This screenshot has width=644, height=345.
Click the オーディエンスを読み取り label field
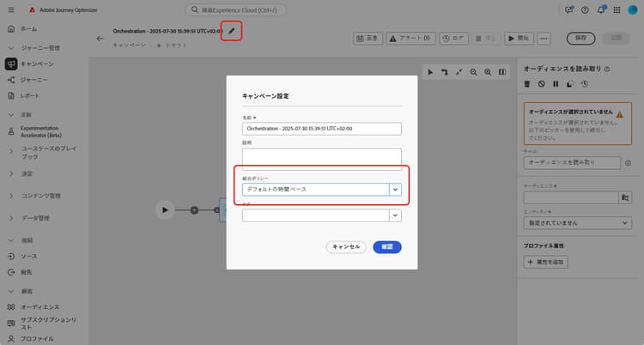[572, 163]
